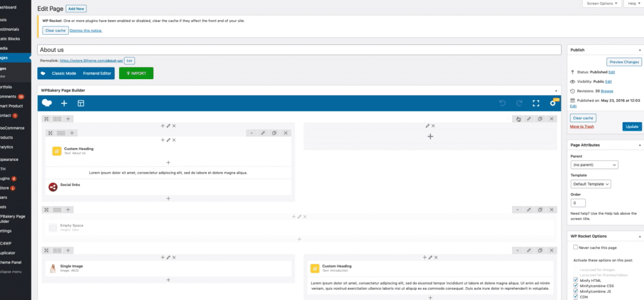Screen dimensions: 644x300
Task: Uncheck Minify/combine CSS option
Action: coord(575,286)
